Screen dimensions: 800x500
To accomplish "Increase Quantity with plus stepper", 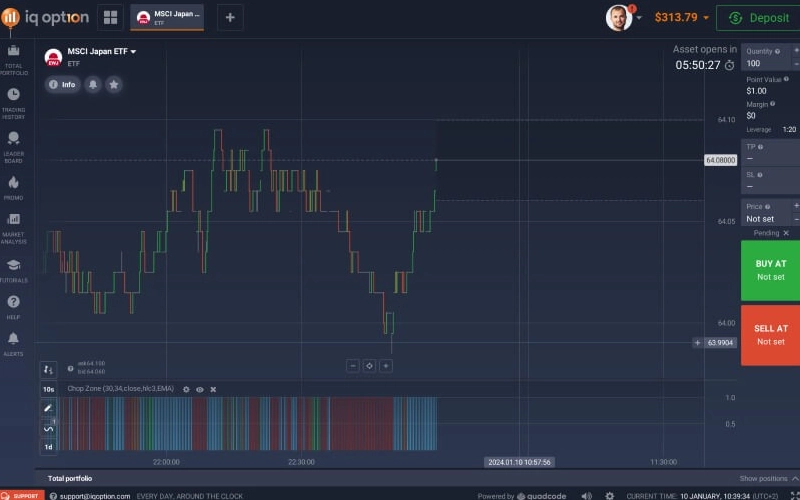I will (796, 51).
